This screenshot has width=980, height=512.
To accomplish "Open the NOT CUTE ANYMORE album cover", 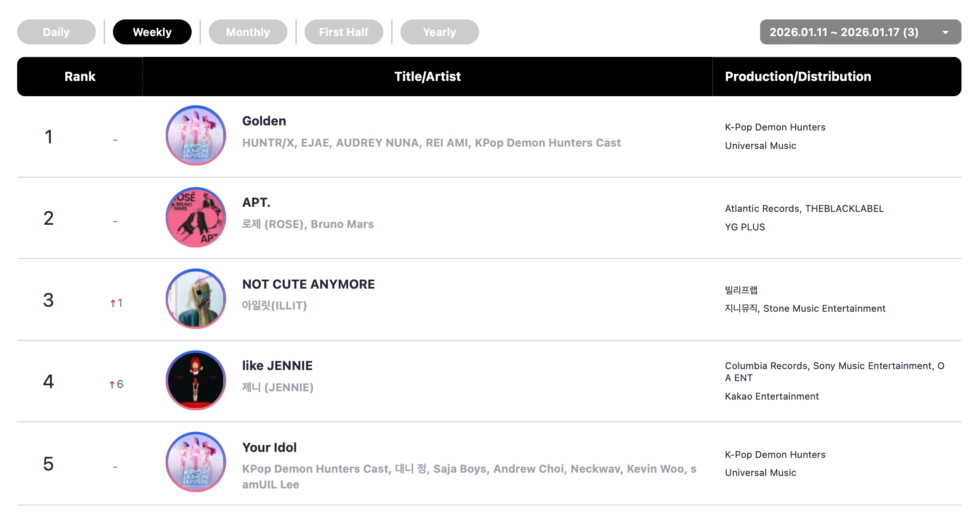I will [196, 299].
